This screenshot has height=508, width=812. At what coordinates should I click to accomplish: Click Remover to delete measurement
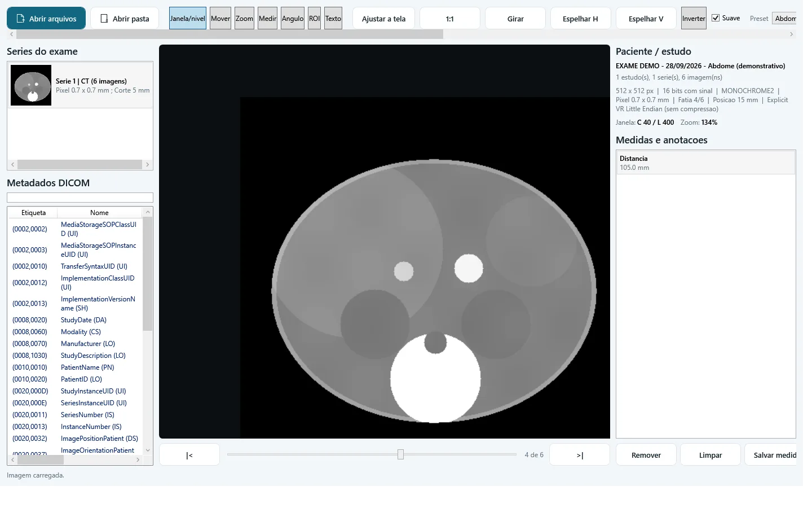(646, 455)
